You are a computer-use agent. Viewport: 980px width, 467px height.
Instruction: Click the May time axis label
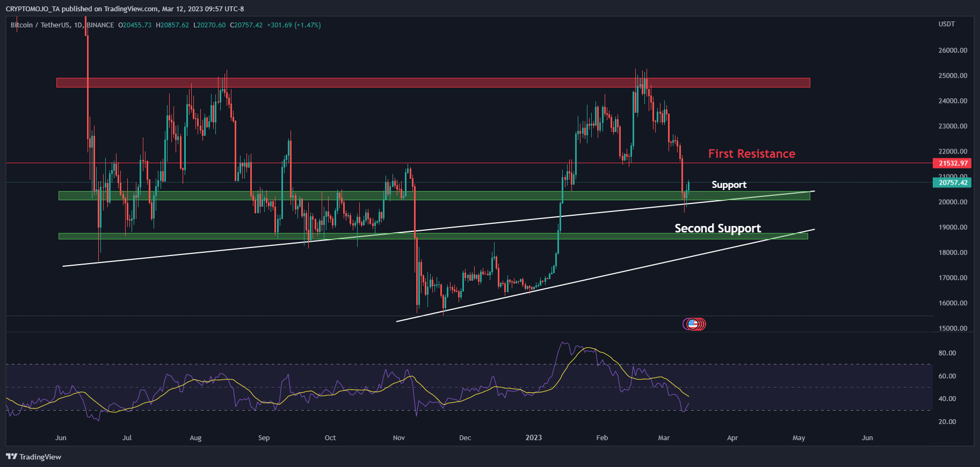[799, 438]
